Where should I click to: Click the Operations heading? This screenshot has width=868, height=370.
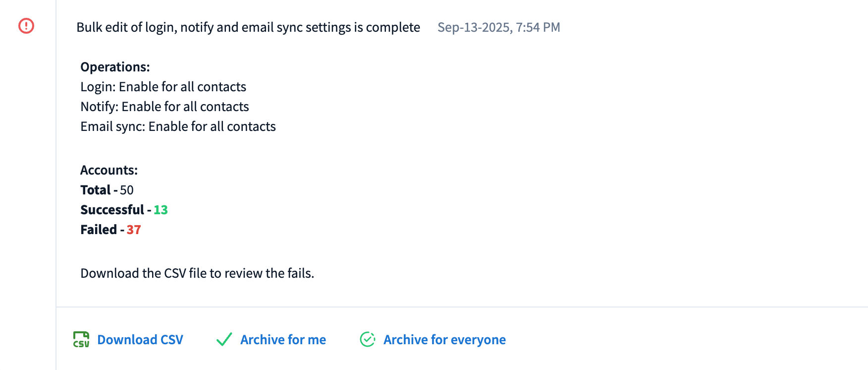115,67
